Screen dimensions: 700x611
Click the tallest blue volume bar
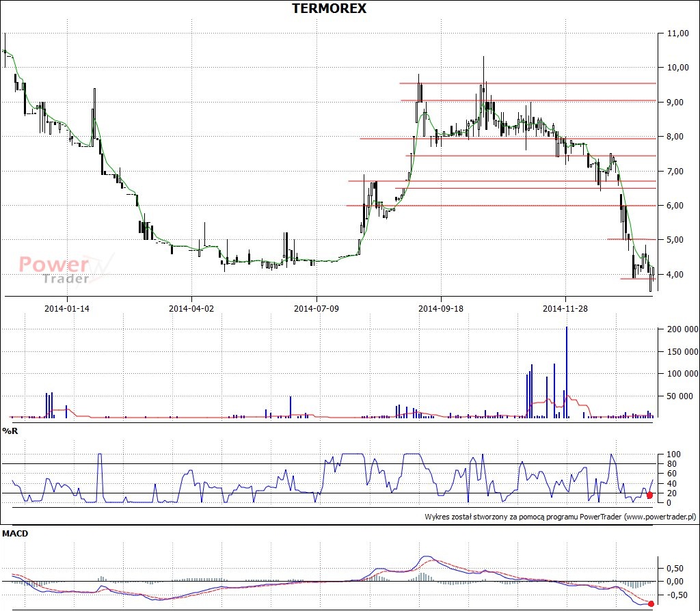tap(567, 372)
